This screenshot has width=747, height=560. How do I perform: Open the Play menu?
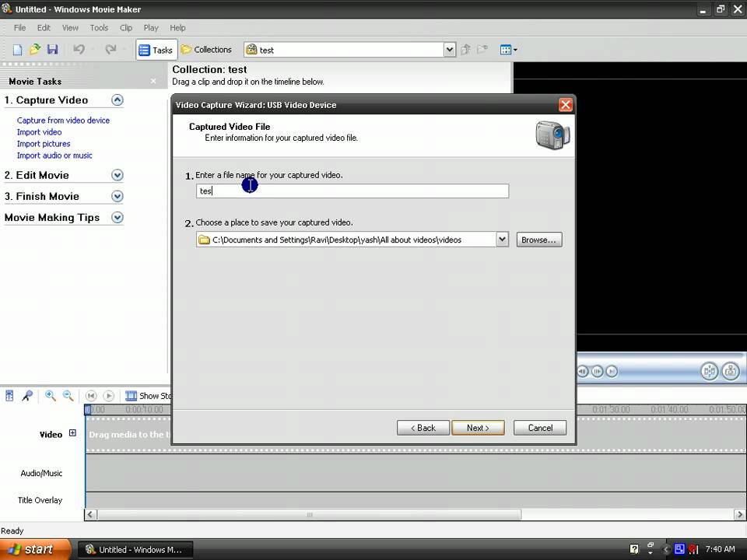click(150, 28)
